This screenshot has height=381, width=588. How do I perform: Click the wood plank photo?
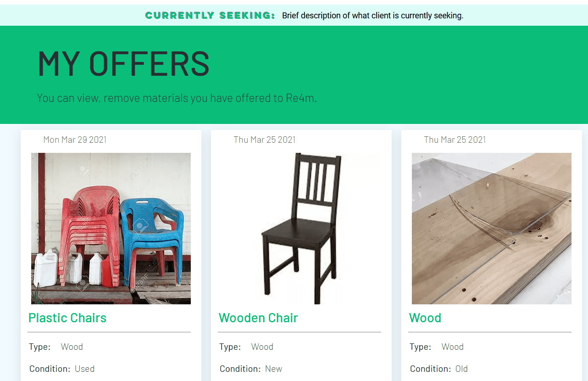pyautogui.click(x=492, y=229)
